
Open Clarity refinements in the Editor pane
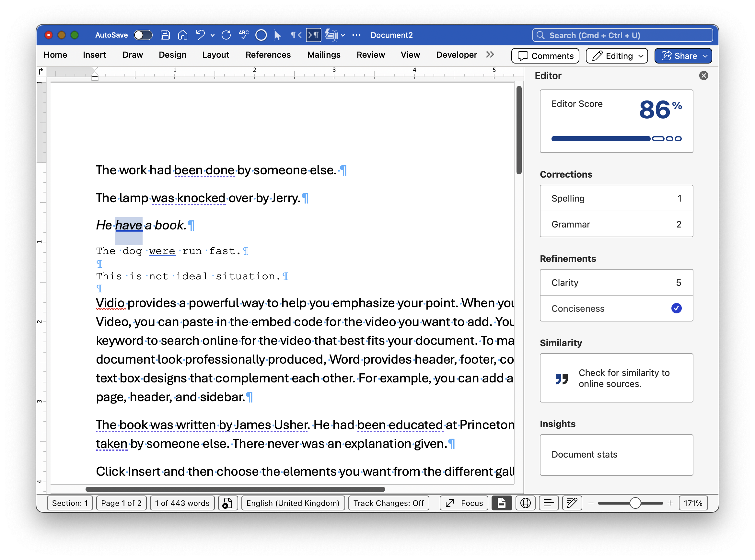pos(616,283)
